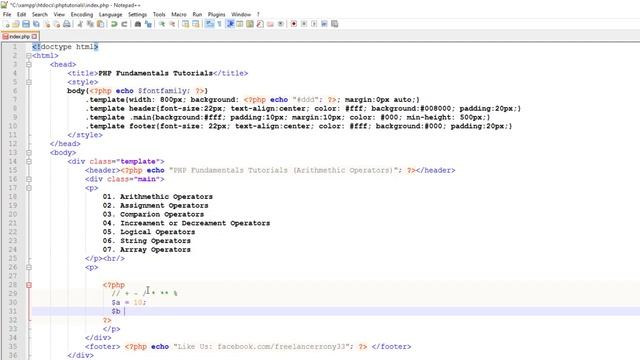This screenshot has width=640, height=360.
Task: Open the Edit menu
Action: (x=21, y=14)
